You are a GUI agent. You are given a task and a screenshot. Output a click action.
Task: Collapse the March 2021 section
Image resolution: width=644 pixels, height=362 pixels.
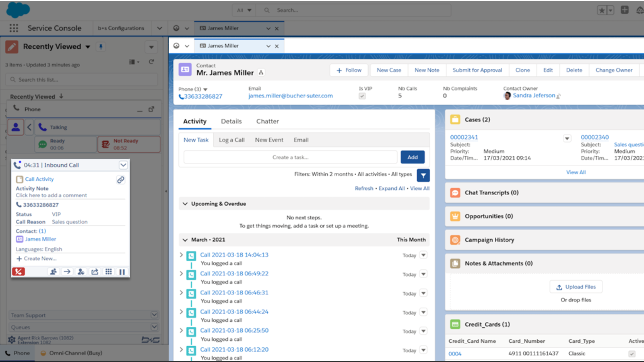(x=185, y=240)
